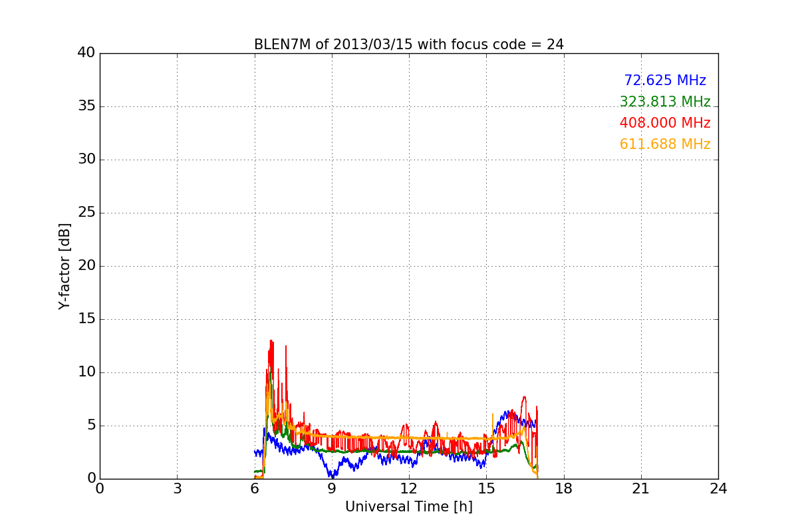
Task: Select the 611.688 MHz legend label
Action: click(665, 144)
